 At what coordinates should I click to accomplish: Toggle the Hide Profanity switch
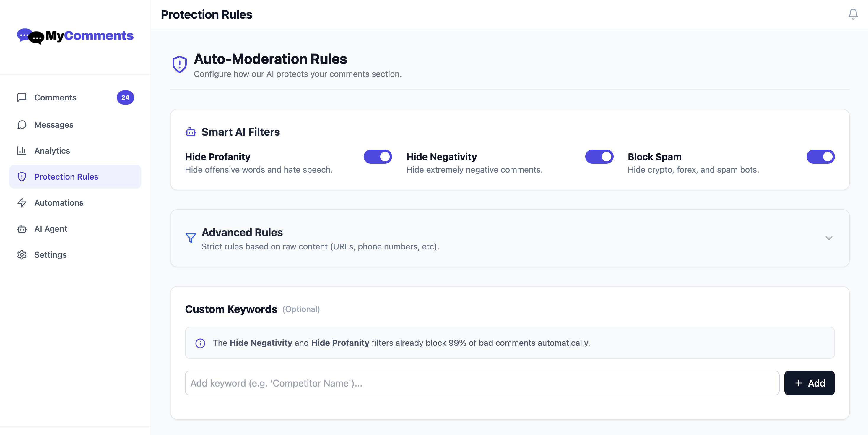tap(377, 157)
